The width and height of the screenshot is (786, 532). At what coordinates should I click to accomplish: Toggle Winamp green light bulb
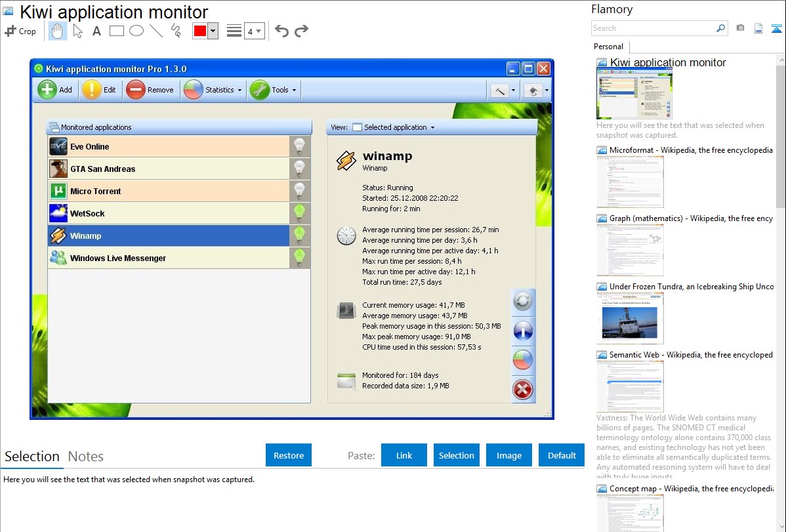pos(300,235)
